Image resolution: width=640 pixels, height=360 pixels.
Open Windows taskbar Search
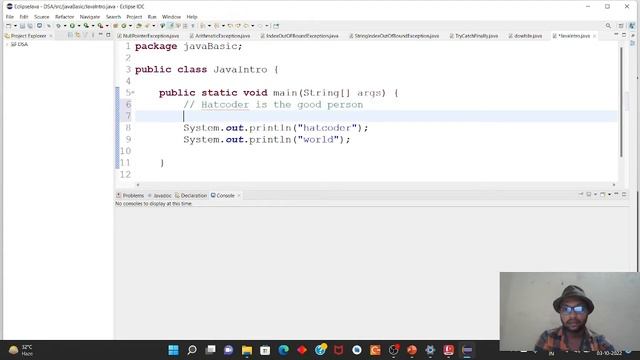point(192,350)
